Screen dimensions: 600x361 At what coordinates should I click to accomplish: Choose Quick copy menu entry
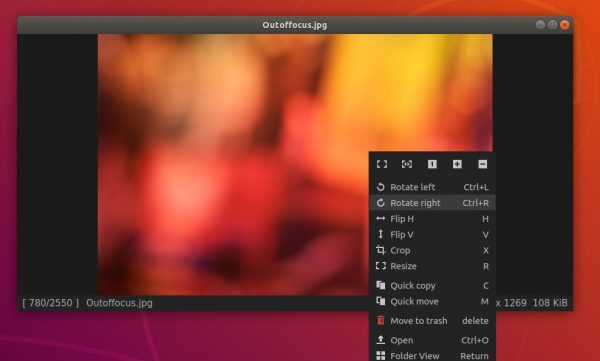tap(432, 285)
